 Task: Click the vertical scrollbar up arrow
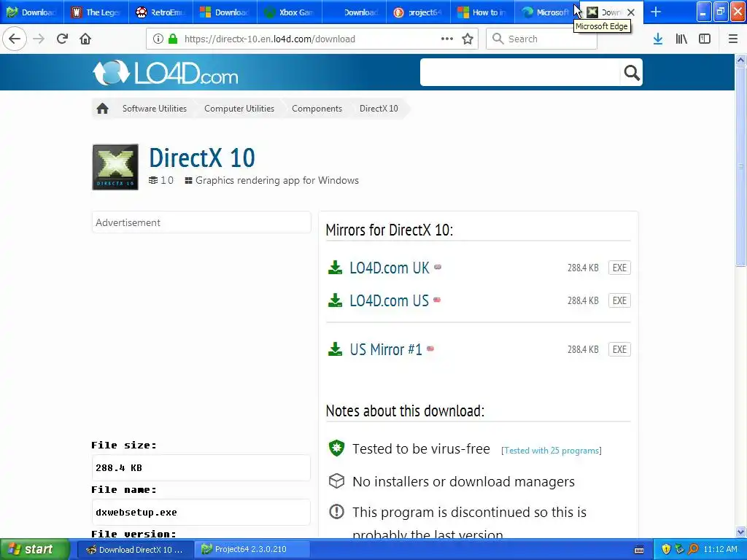pos(740,60)
